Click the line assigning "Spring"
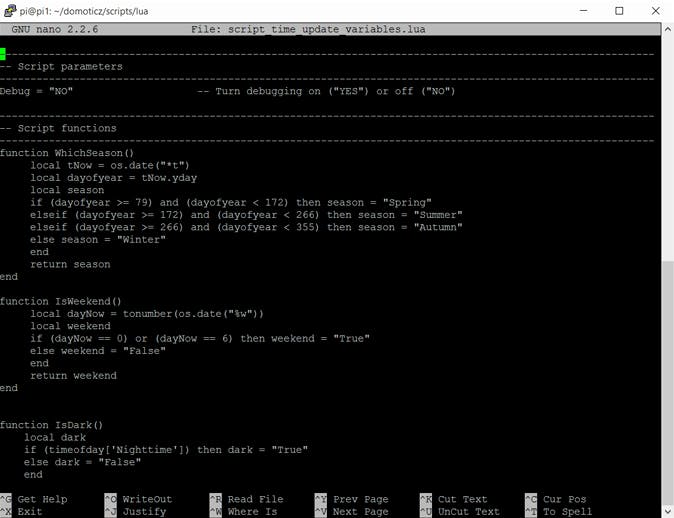This screenshot has width=674, height=518. point(231,202)
